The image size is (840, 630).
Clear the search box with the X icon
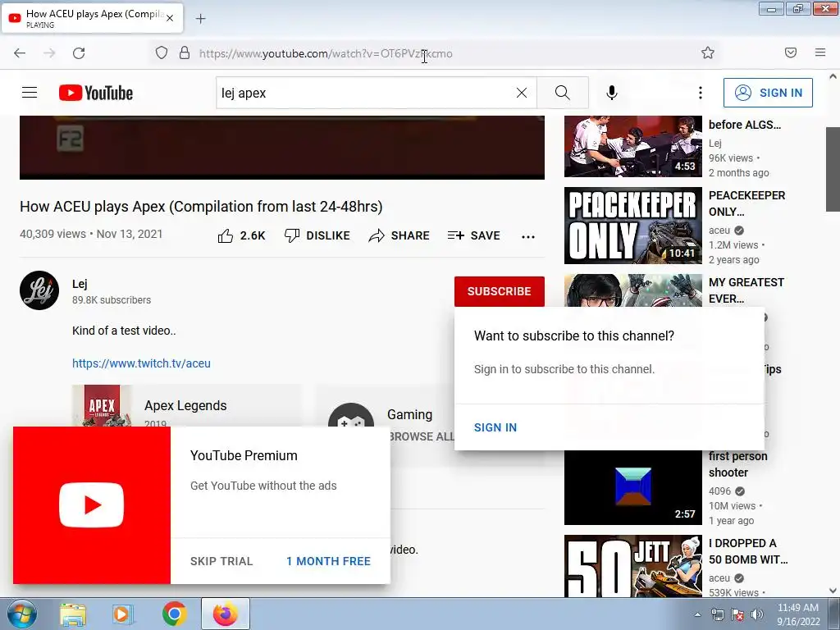tap(521, 93)
